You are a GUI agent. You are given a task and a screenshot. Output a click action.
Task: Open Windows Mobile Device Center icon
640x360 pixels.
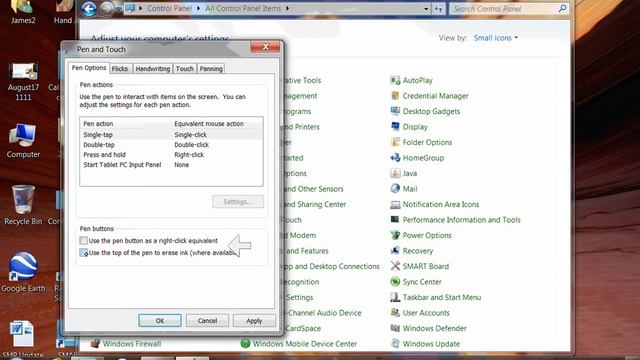245,344
